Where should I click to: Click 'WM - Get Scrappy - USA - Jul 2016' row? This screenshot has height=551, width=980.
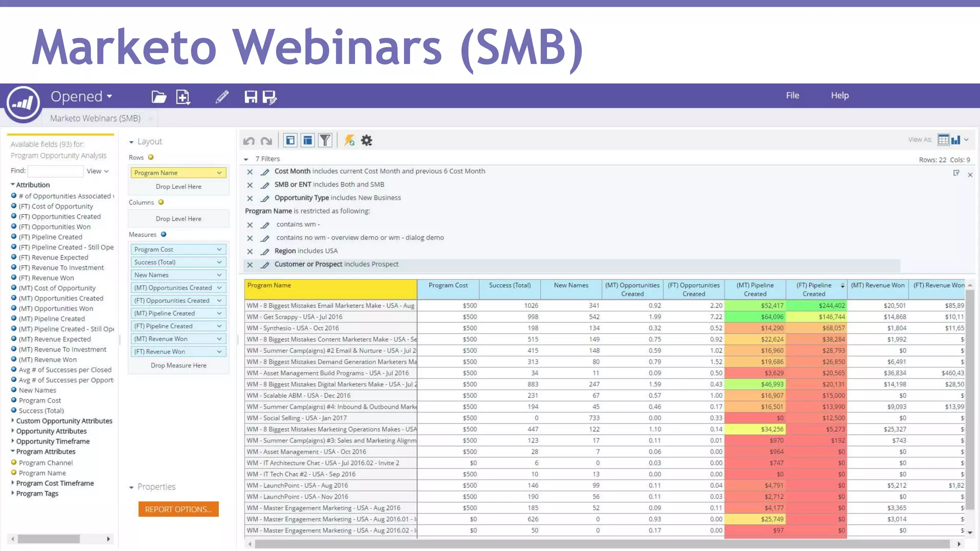click(331, 317)
